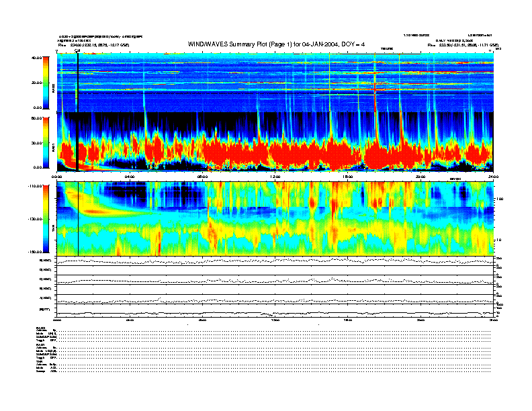Click the -110.00 label on the TNR scale
The width and height of the screenshot is (532, 411).
click(35, 186)
